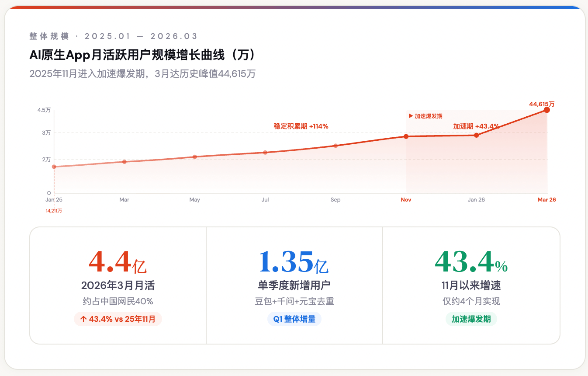Click the Mar 26 peak data point
The image size is (588, 376).
coord(546,110)
